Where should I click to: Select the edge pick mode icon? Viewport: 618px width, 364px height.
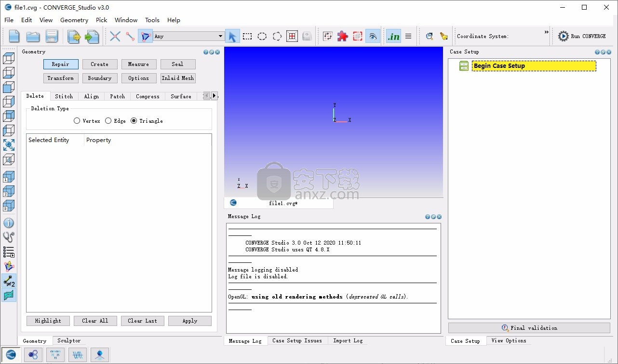click(x=130, y=36)
